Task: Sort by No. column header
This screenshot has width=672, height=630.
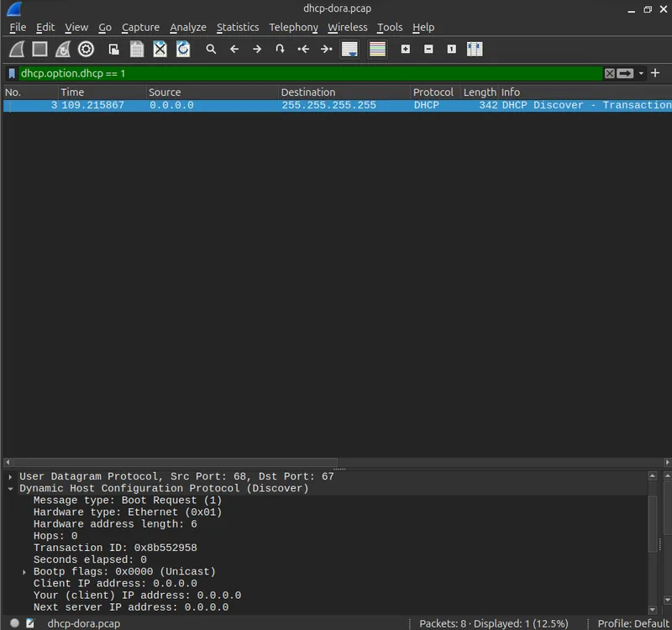Action: pyautogui.click(x=30, y=92)
